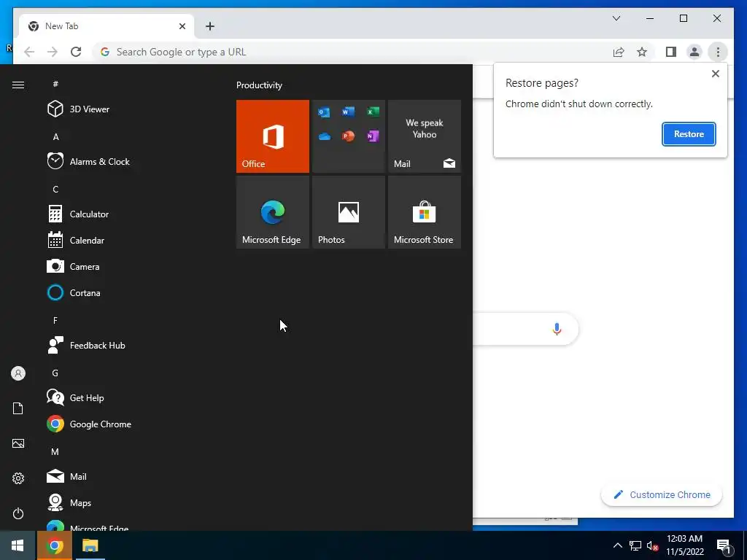Click the taskbar clock showing 12:03 AM
Screen dimensions: 747x560
click(684, 545)
